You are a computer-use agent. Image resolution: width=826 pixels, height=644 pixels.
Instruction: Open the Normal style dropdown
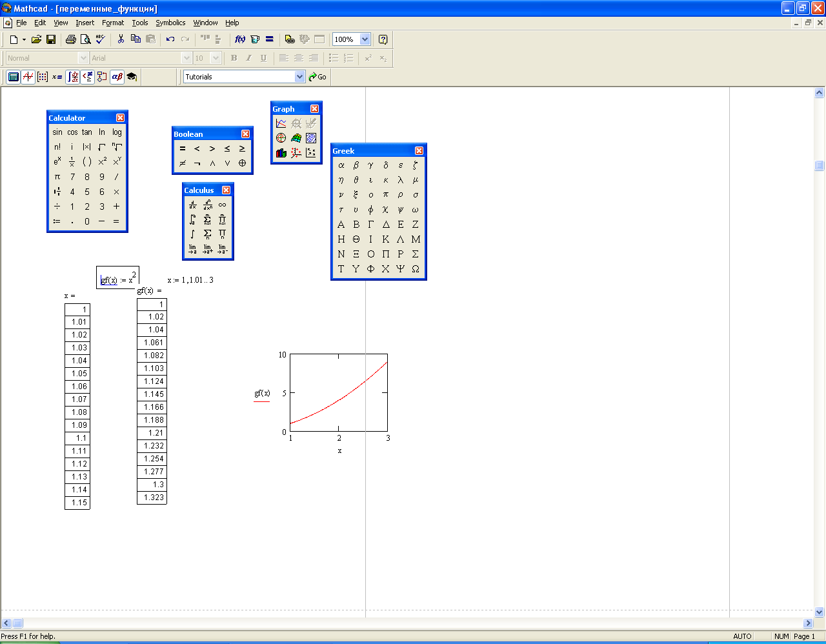click(x=83, y=58)
